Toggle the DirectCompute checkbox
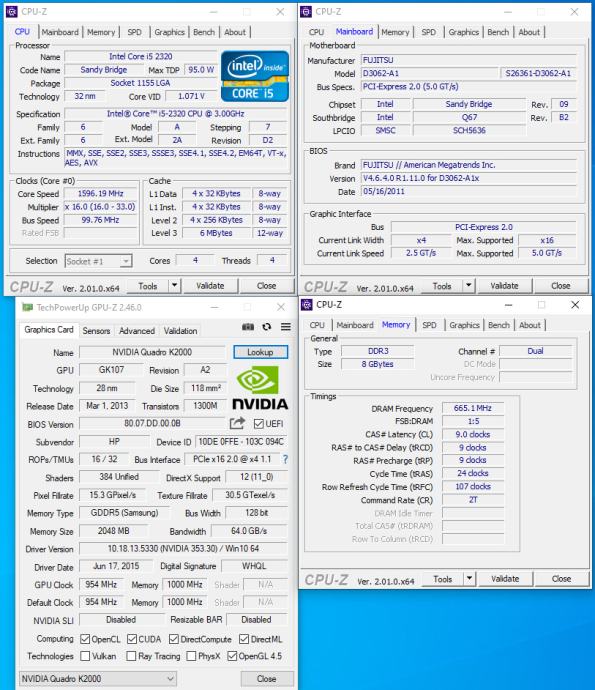 click(x=174, y=639)
